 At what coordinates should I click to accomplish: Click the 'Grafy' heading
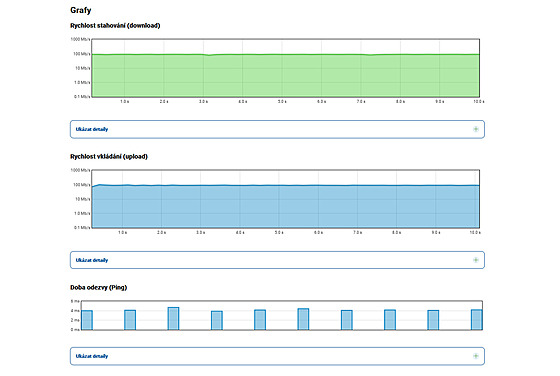coord(81,10)
